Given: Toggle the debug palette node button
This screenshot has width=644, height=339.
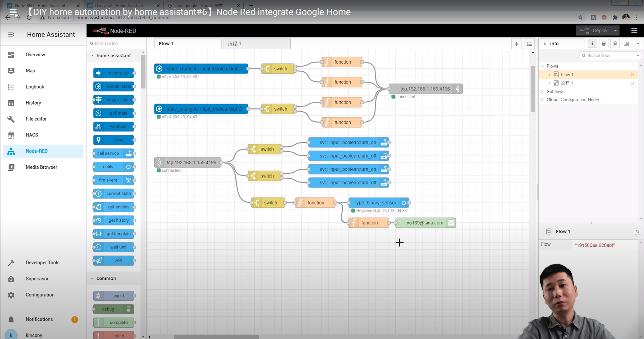Looking at the screenshot, I should (129, 309).
